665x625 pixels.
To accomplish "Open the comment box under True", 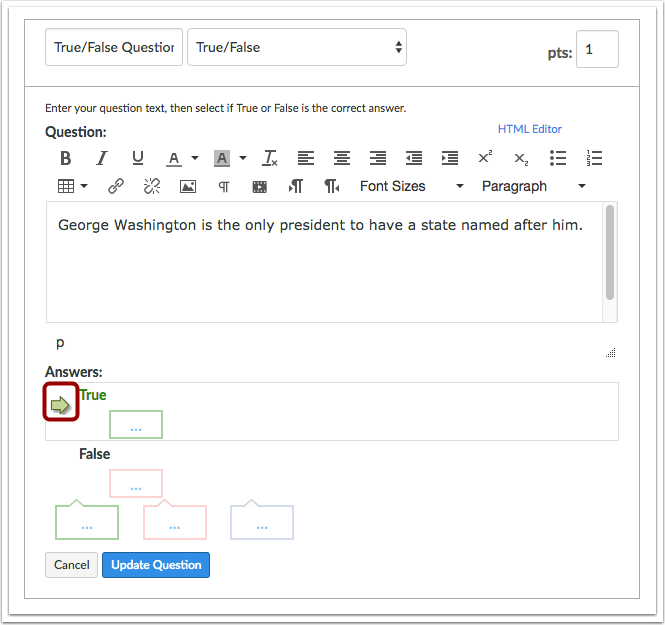I will pyautogui.click(x=136, y=424).
